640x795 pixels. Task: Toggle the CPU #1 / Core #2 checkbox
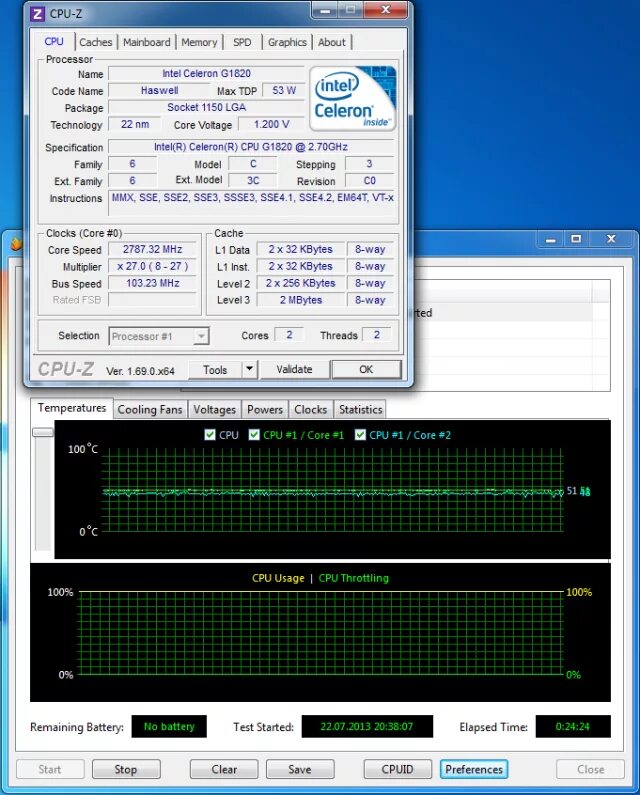click(360, 435)
